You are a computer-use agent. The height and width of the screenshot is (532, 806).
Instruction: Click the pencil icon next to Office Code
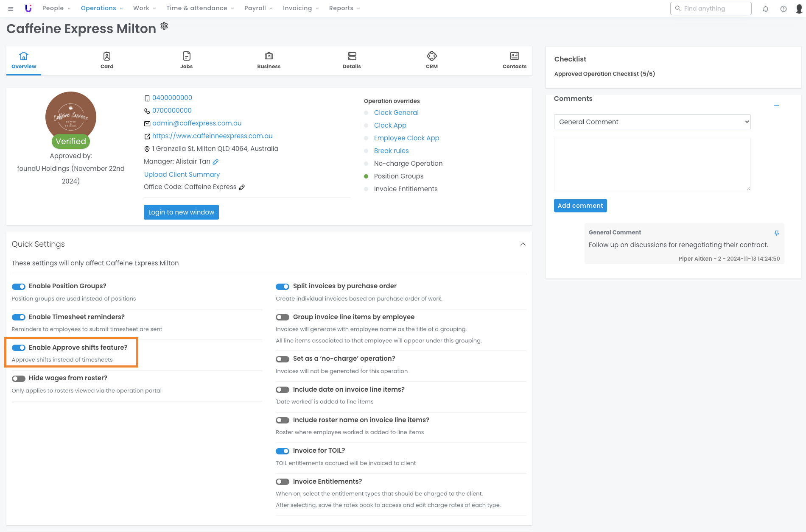[242, 187]
